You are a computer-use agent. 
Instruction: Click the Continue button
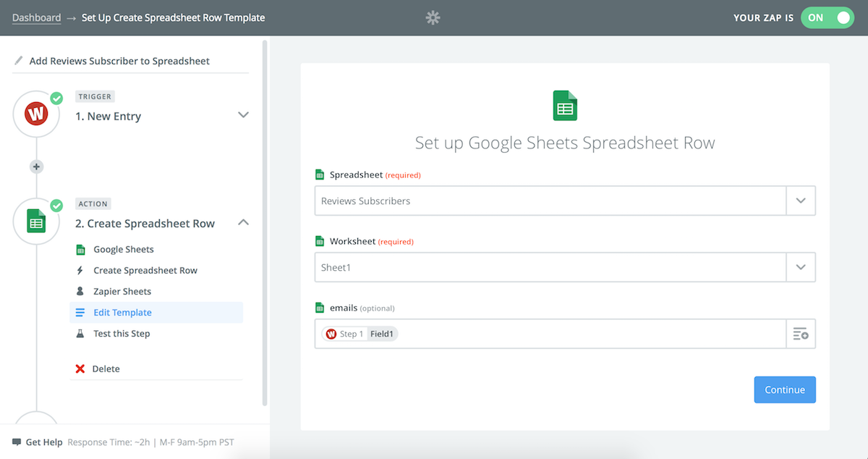point(785,389)
